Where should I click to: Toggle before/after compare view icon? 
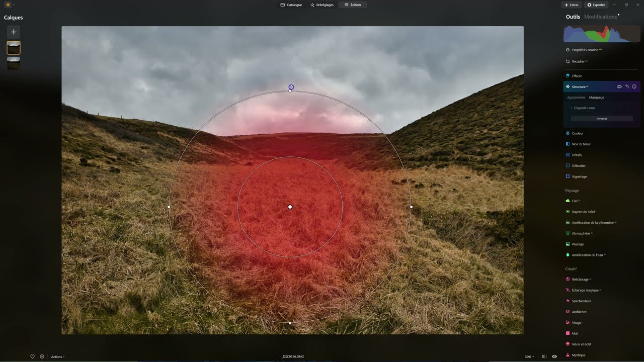pyautogui.click(x=544, y=356)
